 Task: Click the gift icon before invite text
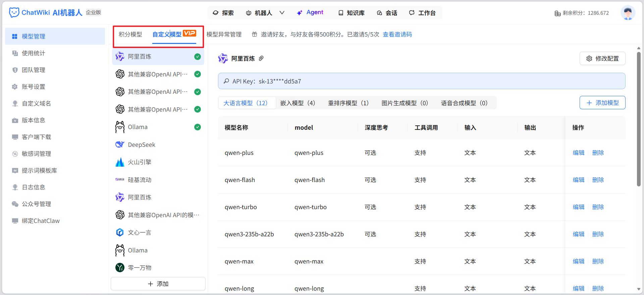(x=255, y=34)
